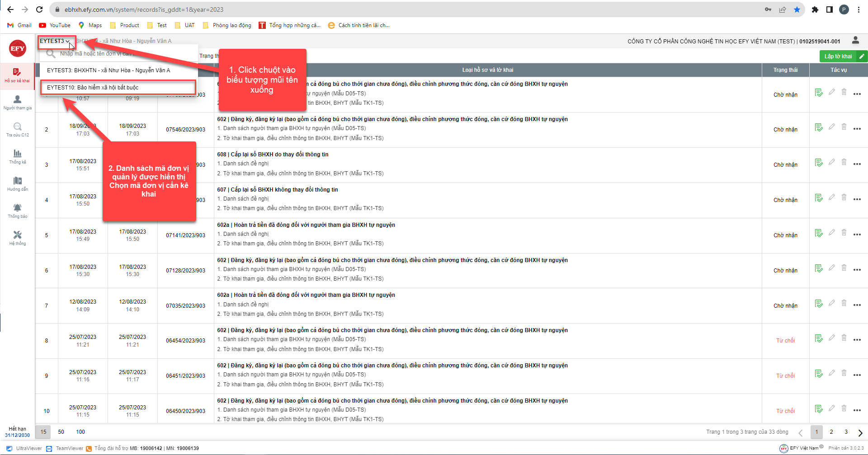
Task: Open Người tham gia sidebar section
Action: click(x=17, y=102)
